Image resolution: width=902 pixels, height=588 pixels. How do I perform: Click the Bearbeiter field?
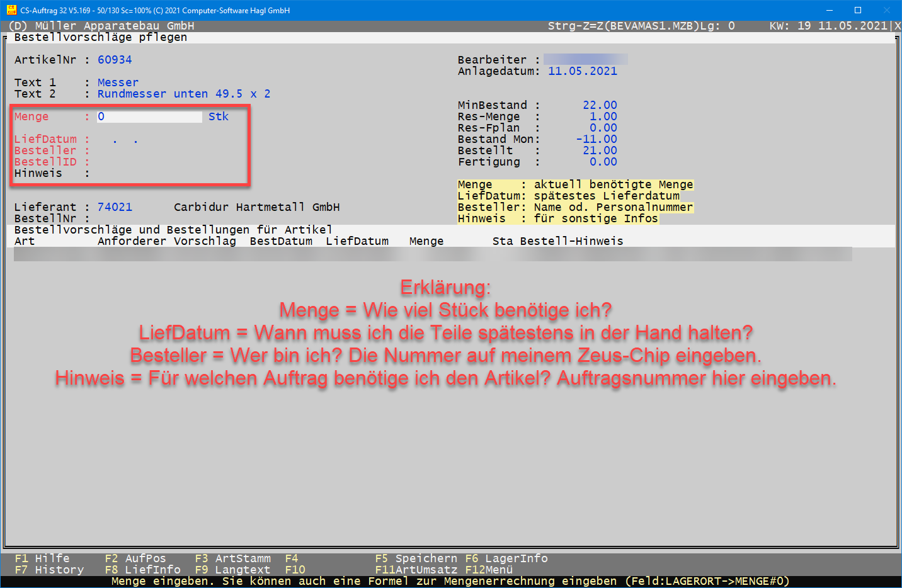pos(585,60)
